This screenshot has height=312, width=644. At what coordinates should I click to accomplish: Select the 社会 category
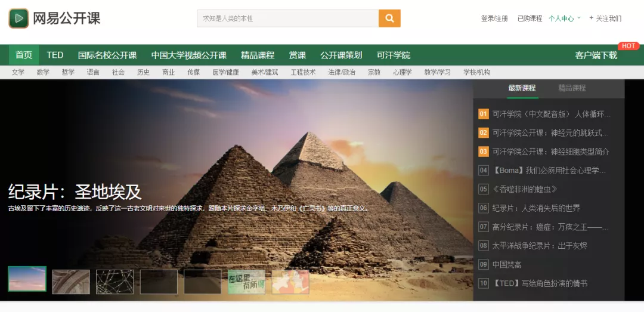(x=118, y=72)
